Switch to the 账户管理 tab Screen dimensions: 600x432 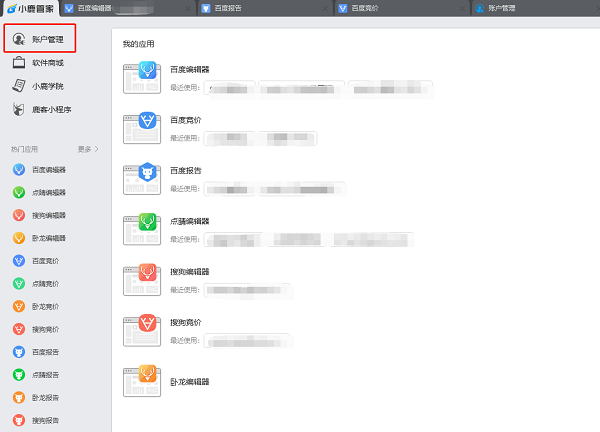tap(536, 8)
